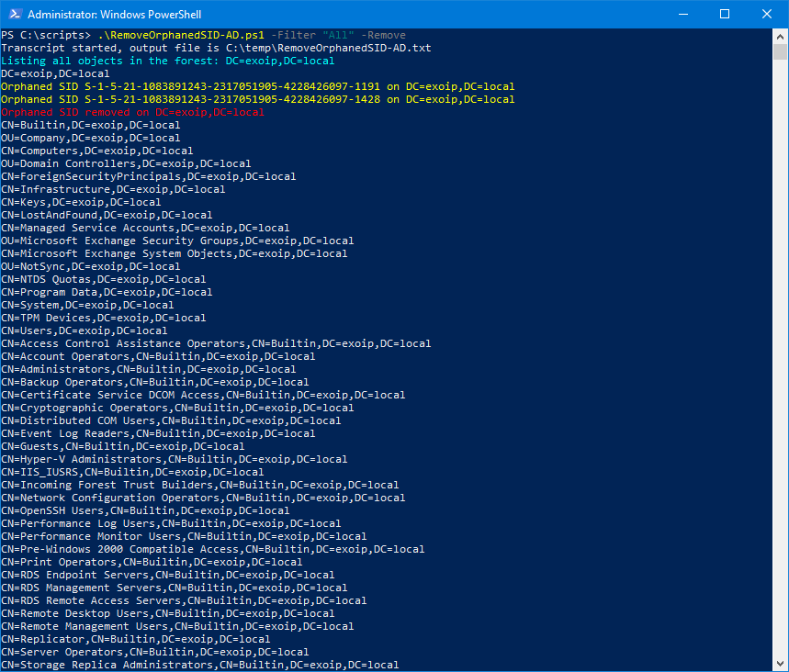
Task: Click the 'CN=Event Log Readers' line
Action: (x=158, y=433)
